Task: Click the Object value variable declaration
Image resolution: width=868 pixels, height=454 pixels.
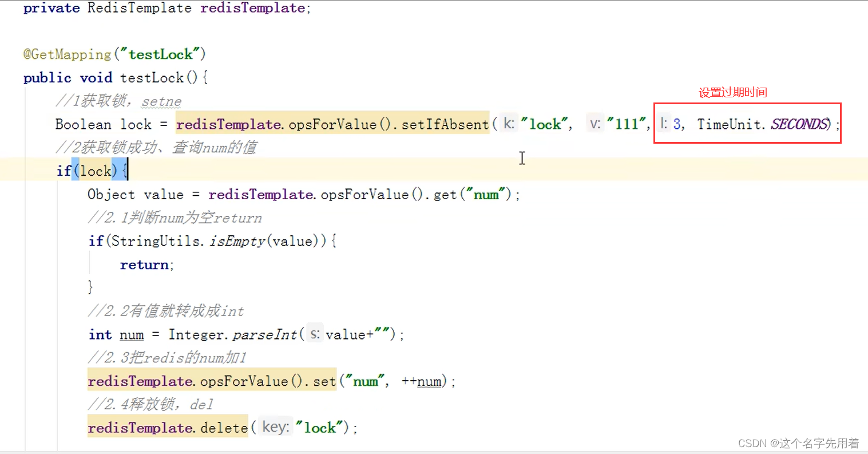Action: click(135, 195)
